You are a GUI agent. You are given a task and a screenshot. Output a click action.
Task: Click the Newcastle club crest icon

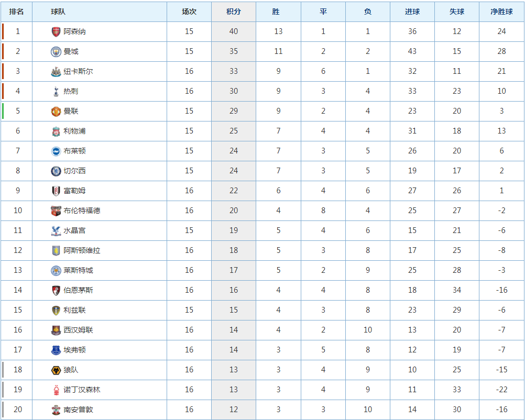[x=56, y=71]
